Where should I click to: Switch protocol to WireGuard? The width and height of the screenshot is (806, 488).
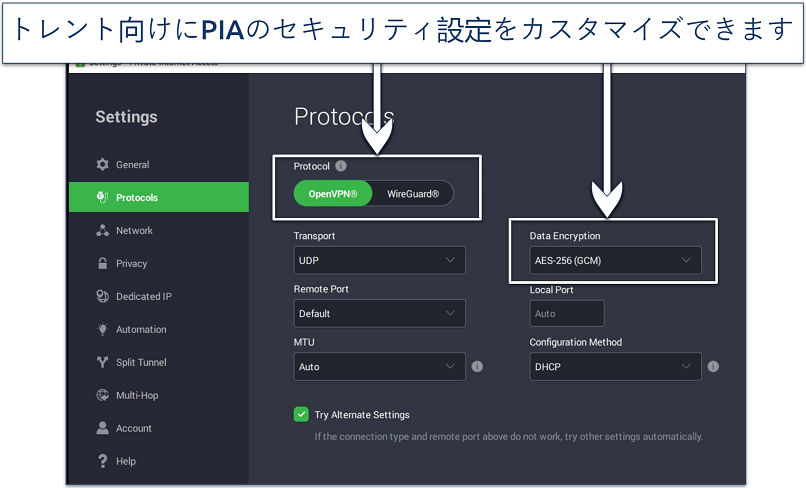tap(412, 193)
